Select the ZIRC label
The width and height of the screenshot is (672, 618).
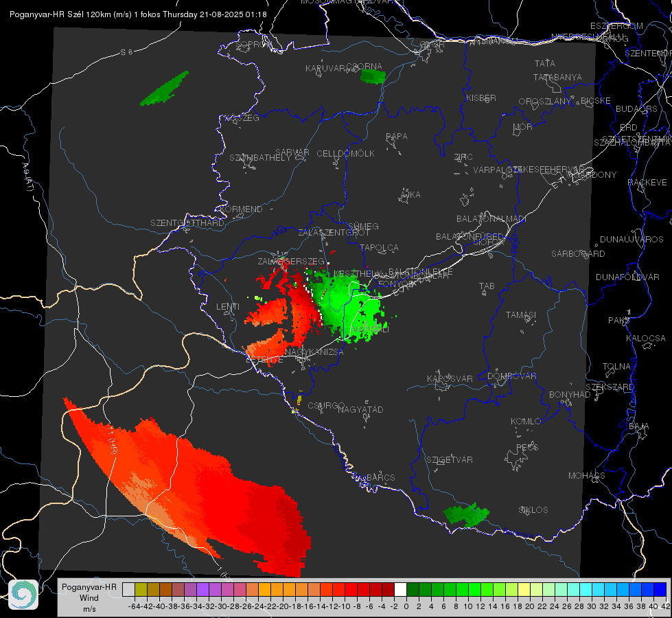click(463, 157)
